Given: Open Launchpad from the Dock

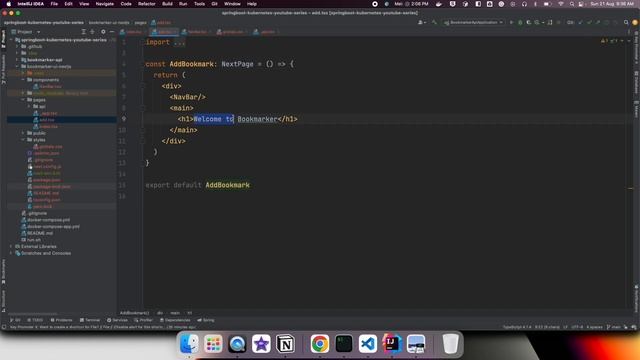Looking at the screenshot, I should (213, 344).
